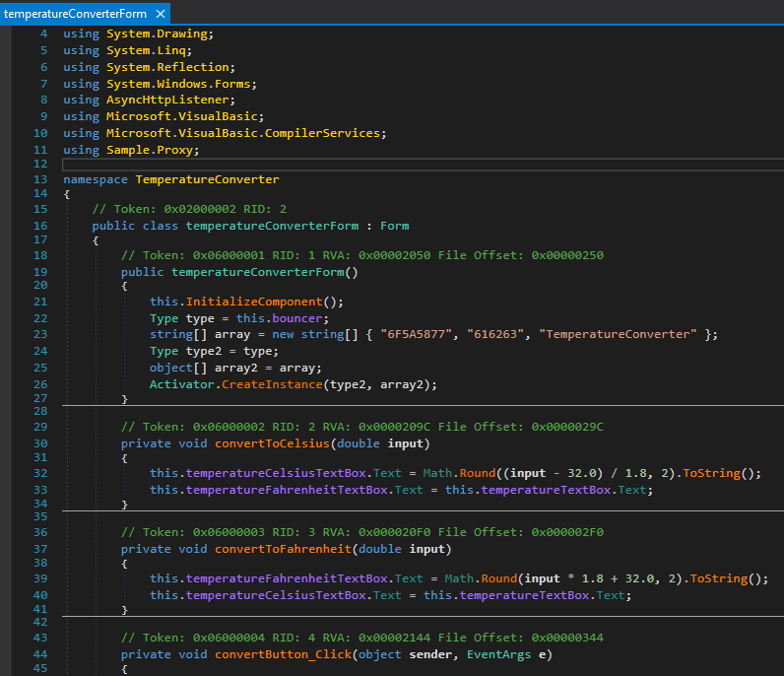Click the EventArgs type name

coord(498,654)
